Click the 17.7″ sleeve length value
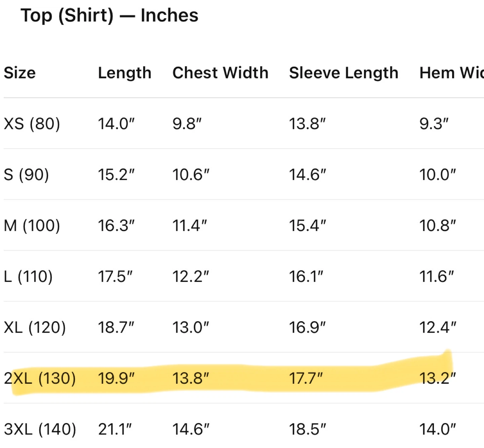The image size is (484, 448). [306, 379]
